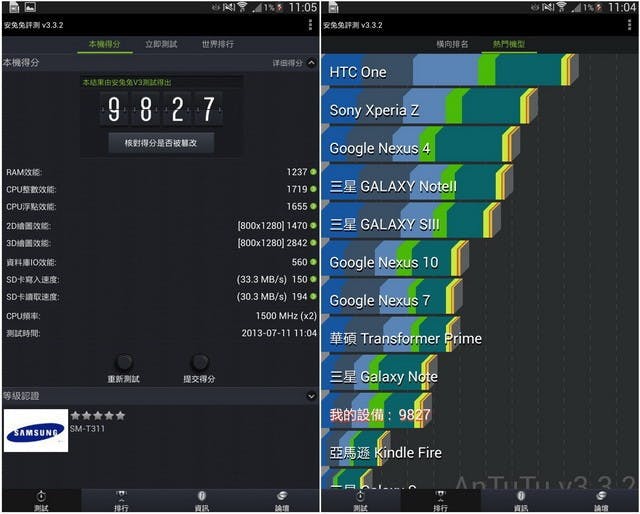Tap the 論壇 icon in left bottom bar
Image resolution: width=640 pixels, height=514 pixels.
pyautogui.click(x=282, y=501)
